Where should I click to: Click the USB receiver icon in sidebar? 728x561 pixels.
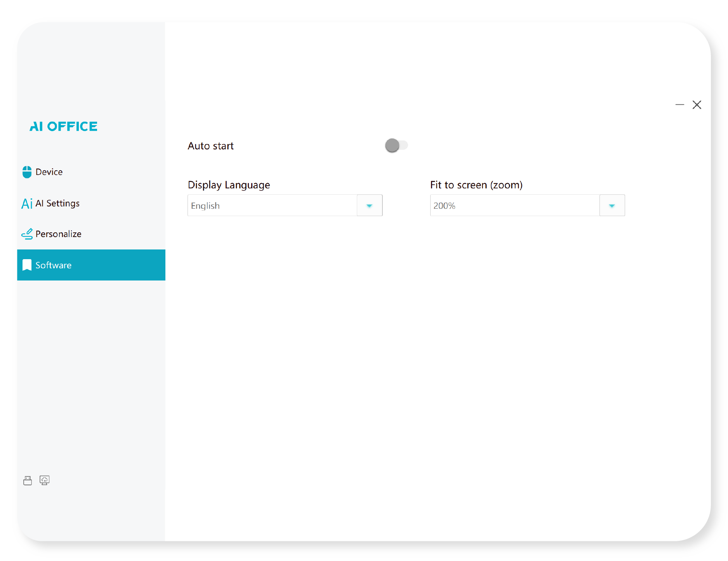click(28, 481)
